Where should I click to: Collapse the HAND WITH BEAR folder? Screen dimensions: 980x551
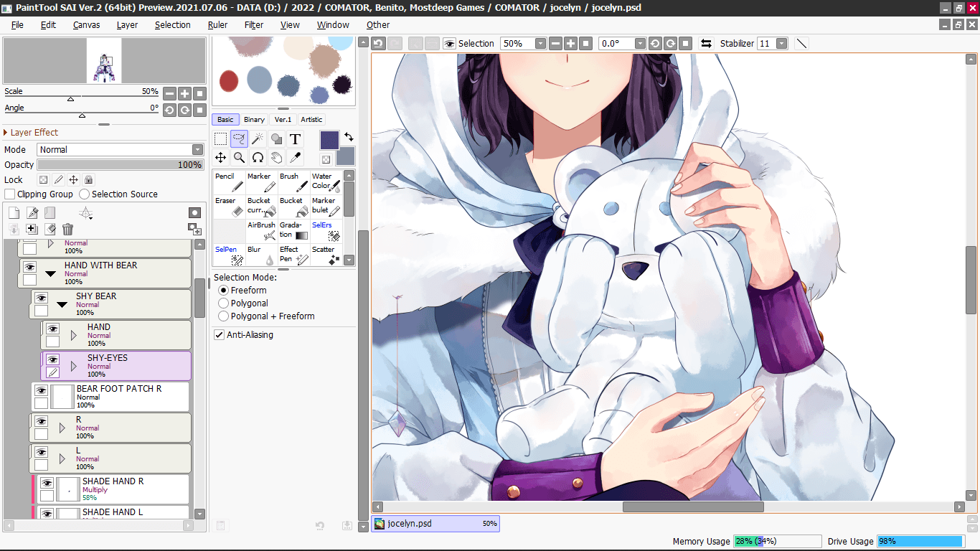pyautogui.click(x=50, y=274)
